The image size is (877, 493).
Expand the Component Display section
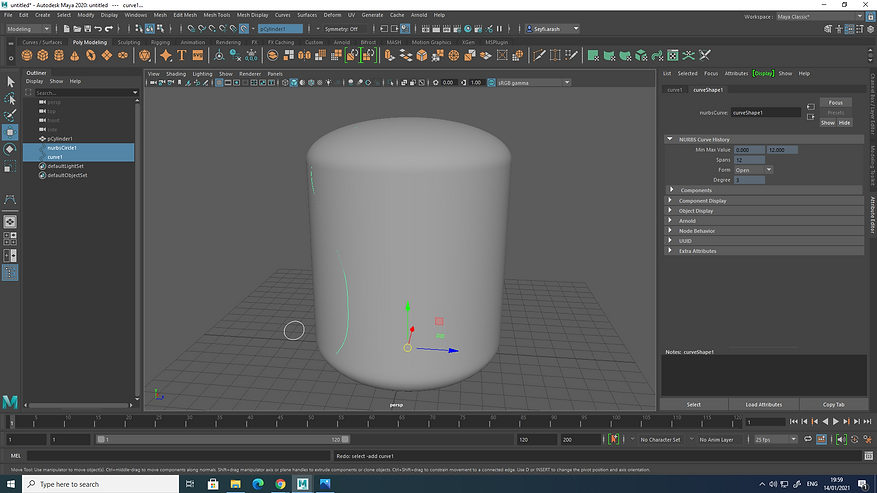(765, 200)
